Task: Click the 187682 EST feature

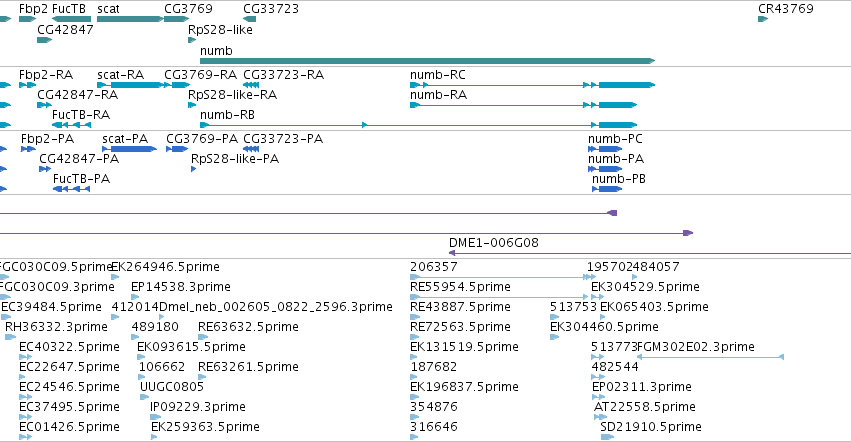Action: 414,377
